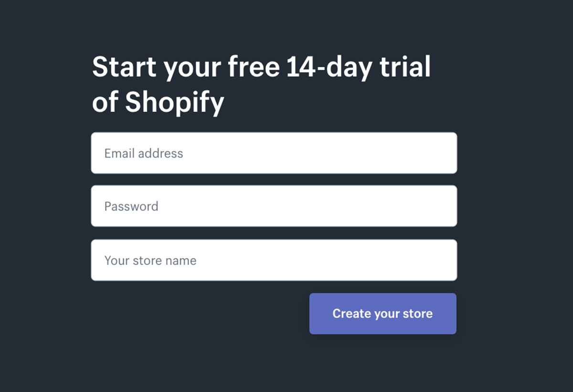573x392 pixels.
Task: Submit the form via Create your store
Action: [x=382, y=314]
